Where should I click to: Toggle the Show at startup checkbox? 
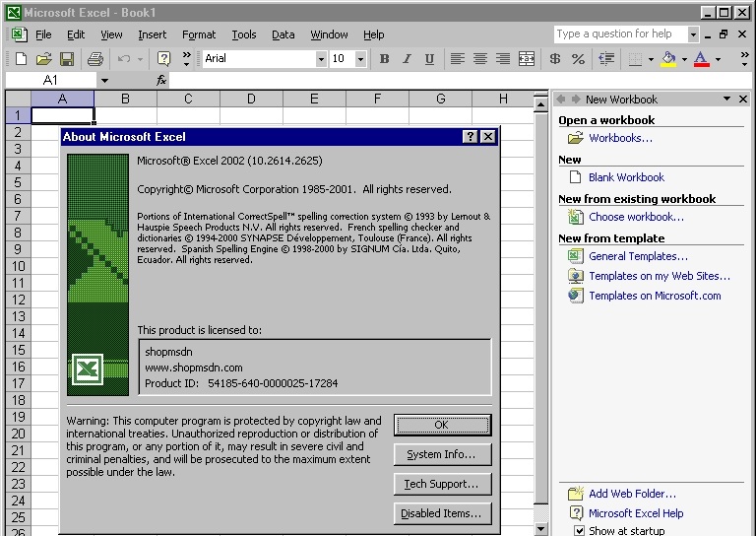pyautogui.click(x=580, y=530)
